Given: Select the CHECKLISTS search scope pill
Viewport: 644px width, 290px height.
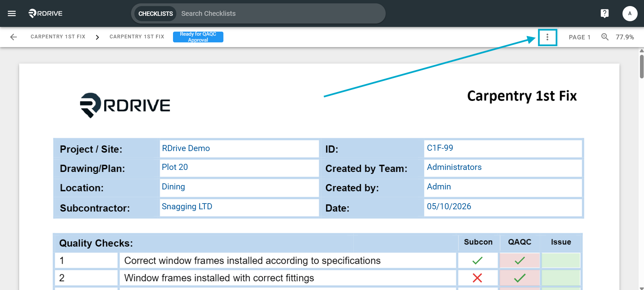Looking at the screenshot, I should pyautogui.click(x=156, y=13).
